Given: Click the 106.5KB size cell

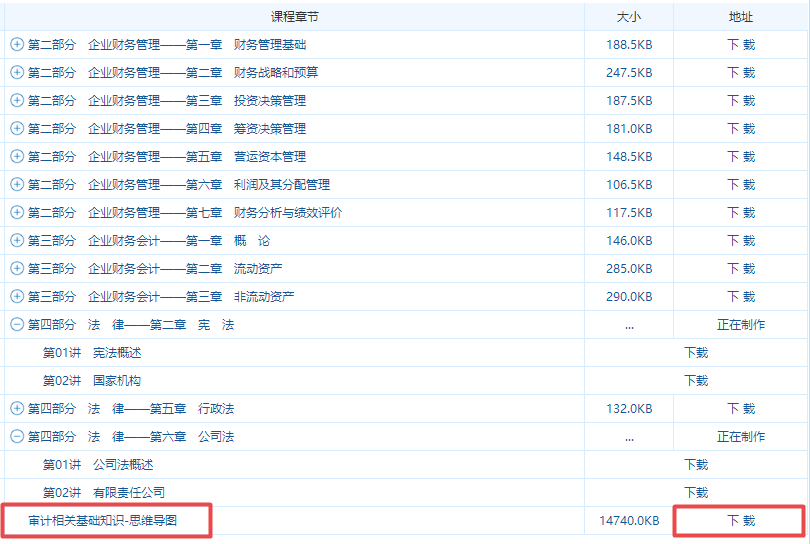Looking at the screenshot, I should 629,184.
